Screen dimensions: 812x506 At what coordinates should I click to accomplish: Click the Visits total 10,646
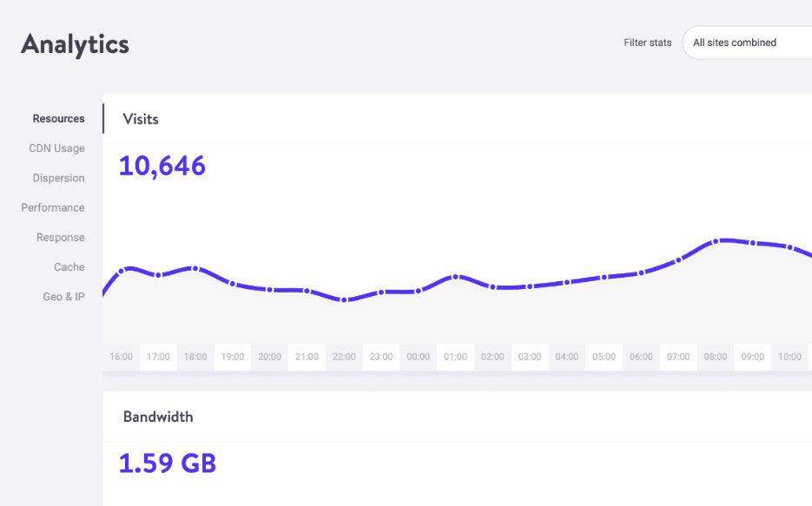(x=162, y=166)
